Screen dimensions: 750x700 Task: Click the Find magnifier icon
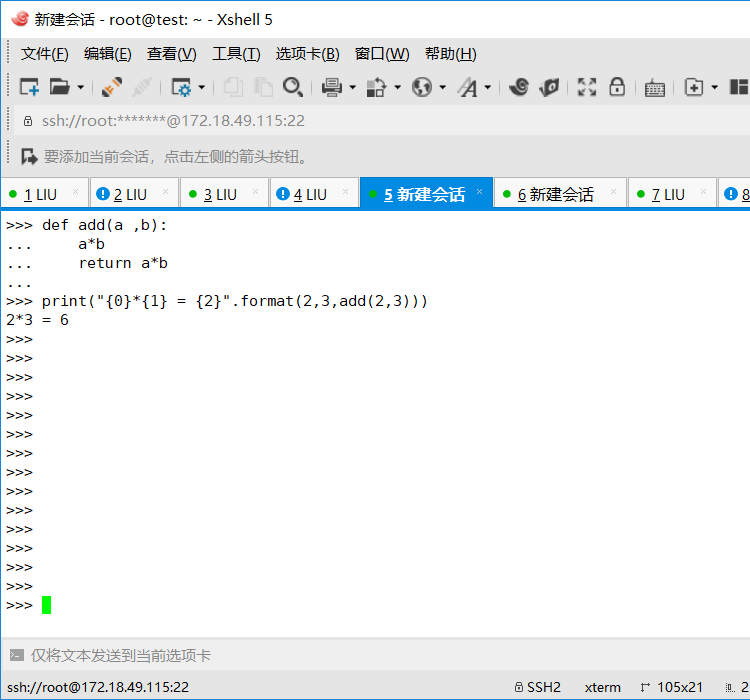click(293, 87)
